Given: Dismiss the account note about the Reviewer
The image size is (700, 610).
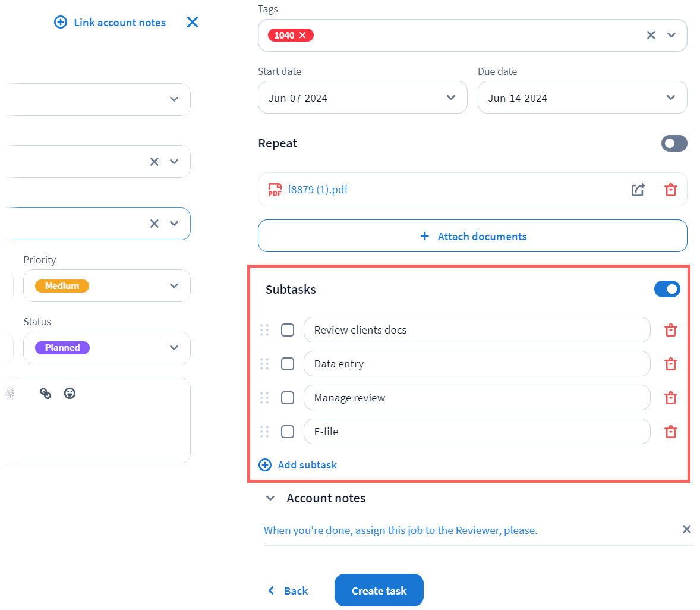Looking at the screenshot, I should pyautogui.click(x=686, y=529).
